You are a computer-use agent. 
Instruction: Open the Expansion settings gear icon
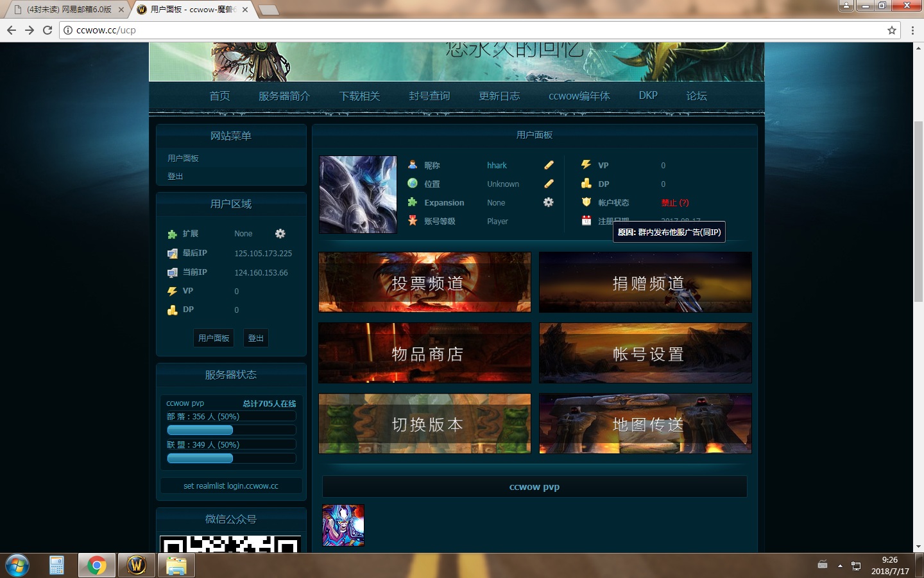pos(548,202)
